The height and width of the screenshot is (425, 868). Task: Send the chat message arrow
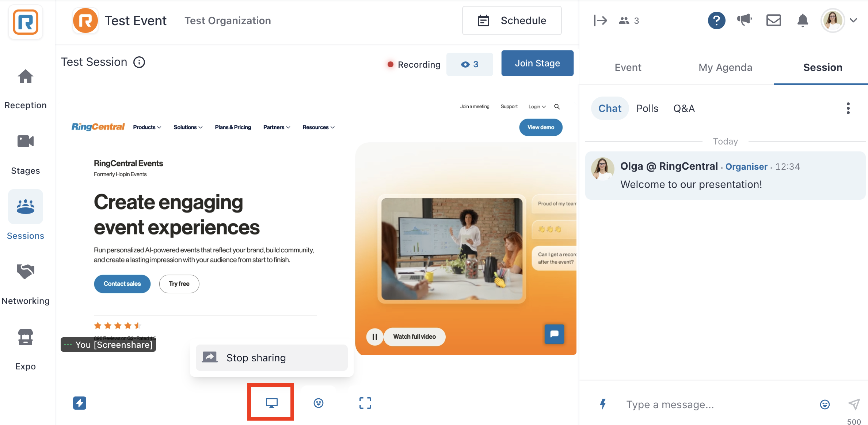click(x=854, y=404)
